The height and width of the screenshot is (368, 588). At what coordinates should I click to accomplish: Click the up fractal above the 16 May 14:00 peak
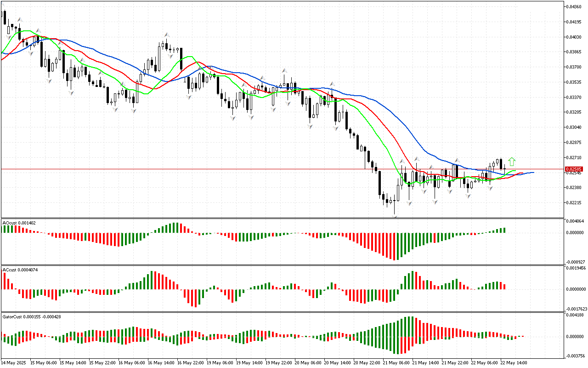tap(167, 34)
